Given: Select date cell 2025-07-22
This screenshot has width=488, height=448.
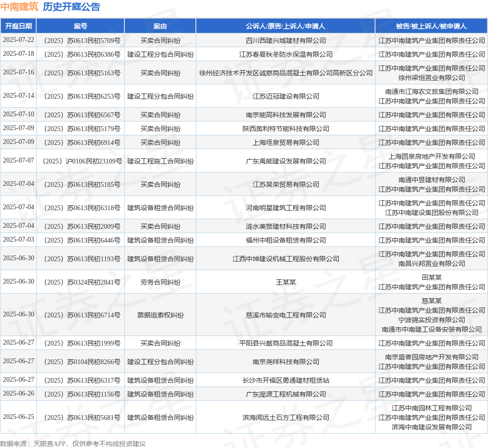Looking at the screenshot, I should point(19,40).
